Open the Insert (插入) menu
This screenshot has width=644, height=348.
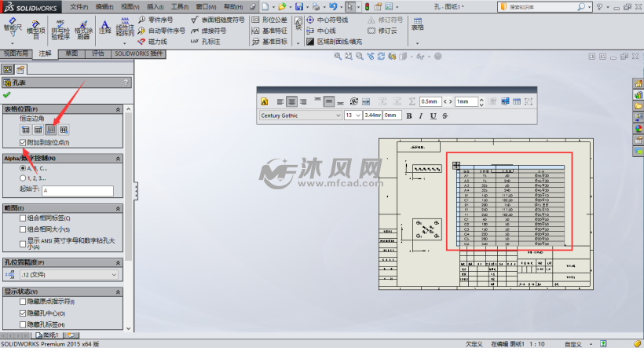(x=156, y=7)
